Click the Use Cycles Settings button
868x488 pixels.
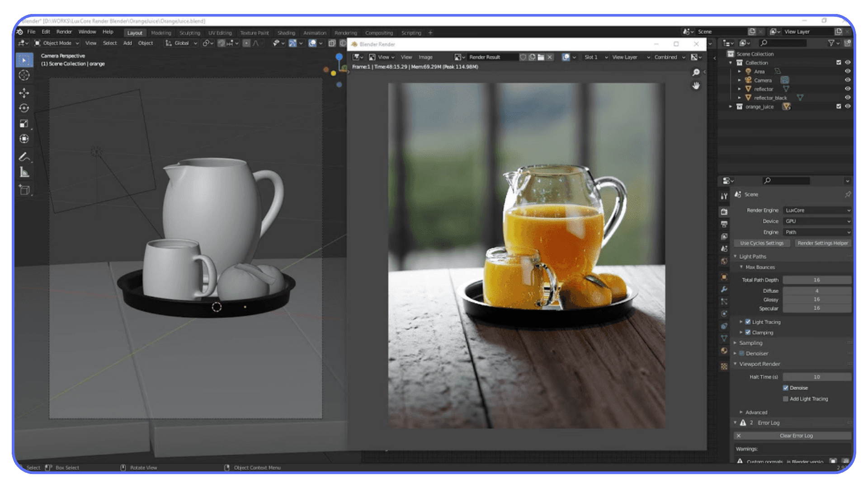(761, 243)
